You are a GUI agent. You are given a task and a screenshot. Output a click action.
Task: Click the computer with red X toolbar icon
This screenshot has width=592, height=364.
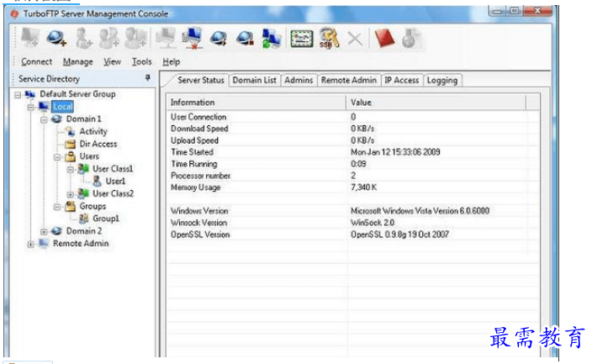[x=193, y=37]
